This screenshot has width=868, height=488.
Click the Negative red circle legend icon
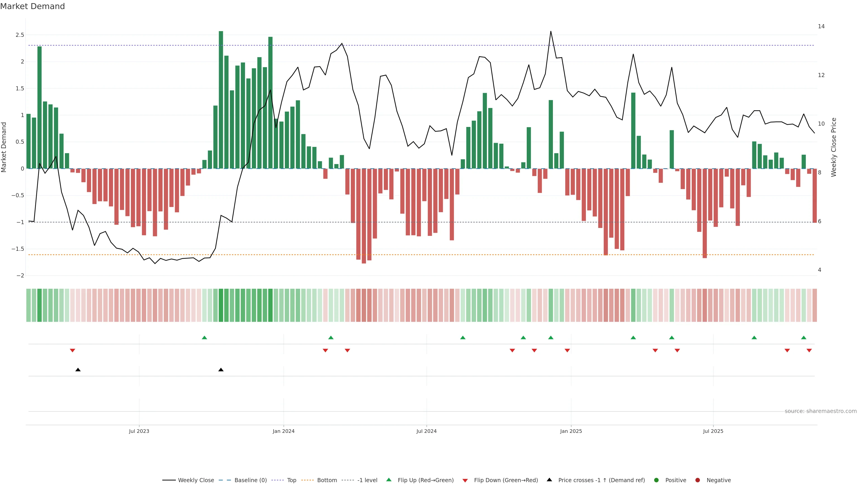pyautogui.click(x=698, y=480)
